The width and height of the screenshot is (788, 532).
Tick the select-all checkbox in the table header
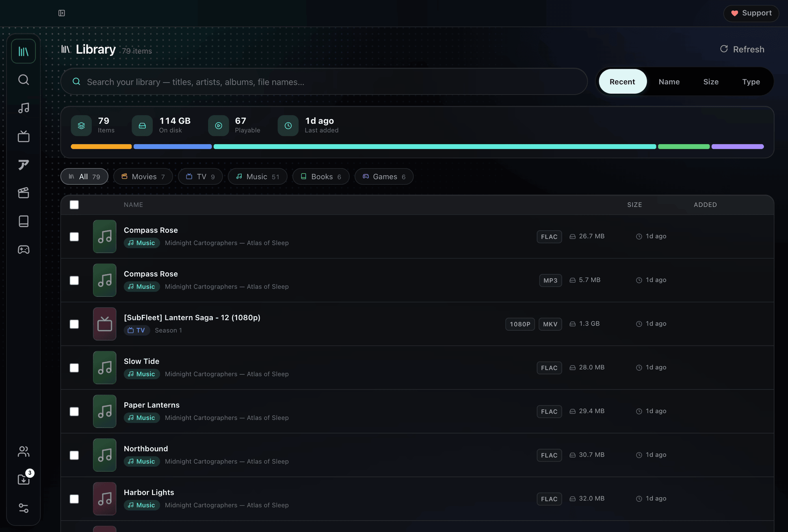(74, 205)
